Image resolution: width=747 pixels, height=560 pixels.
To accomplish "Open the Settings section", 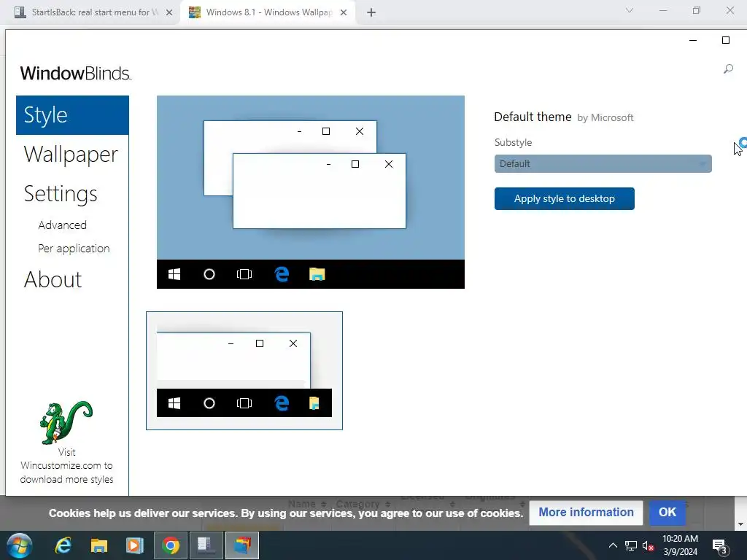I will pyautogui.click(x=61, y=194).
